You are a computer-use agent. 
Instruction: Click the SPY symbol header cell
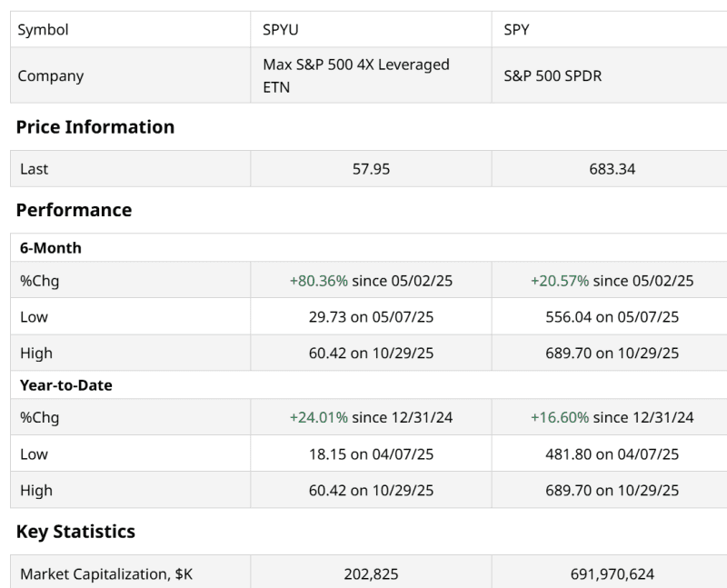(517, 30)
